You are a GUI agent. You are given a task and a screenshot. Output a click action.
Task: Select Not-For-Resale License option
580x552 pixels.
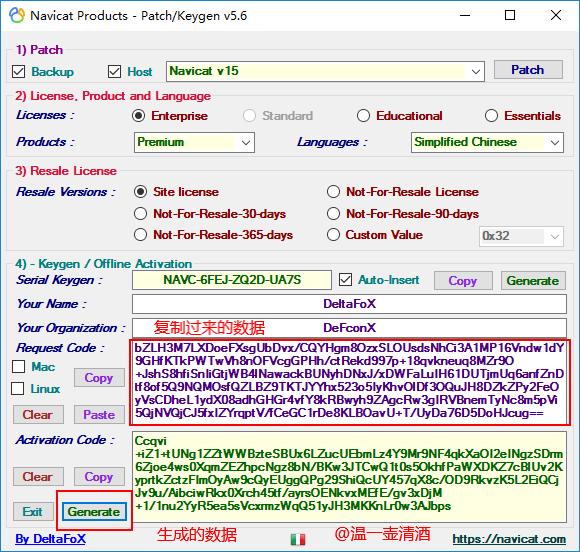[333, 192]
